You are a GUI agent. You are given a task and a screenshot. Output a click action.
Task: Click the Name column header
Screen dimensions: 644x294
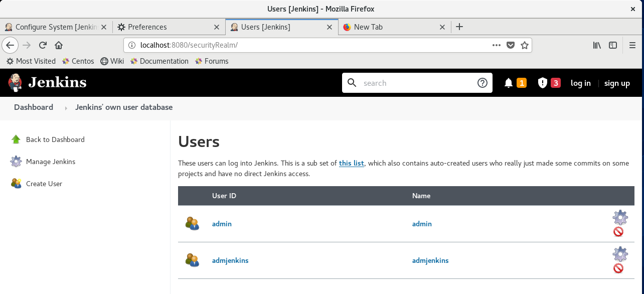point(421,196)
